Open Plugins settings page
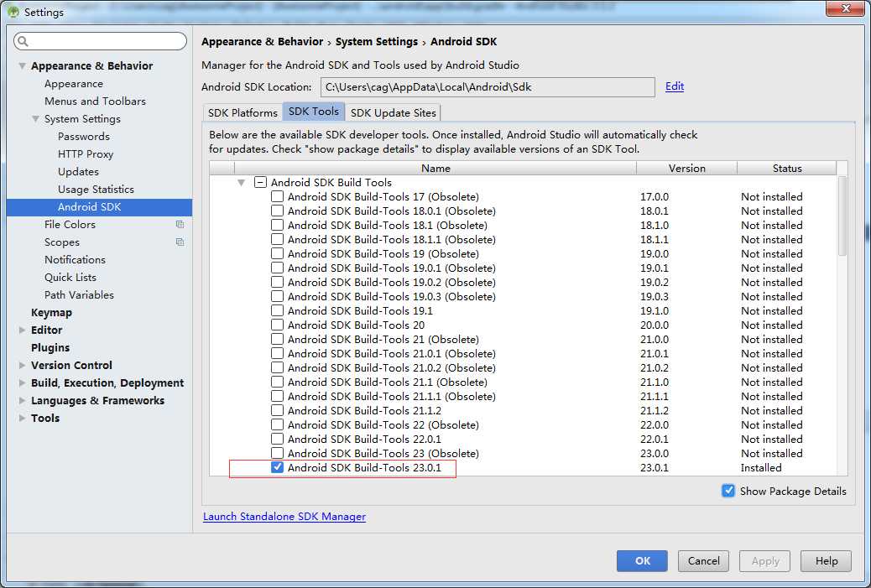Viewport: 871px width, 588px height. 50,347
